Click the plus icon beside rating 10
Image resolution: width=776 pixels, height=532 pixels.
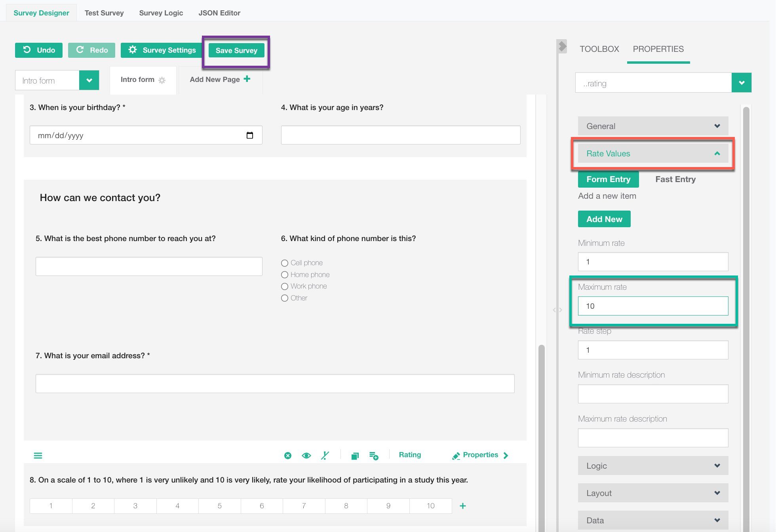point(462,506)
